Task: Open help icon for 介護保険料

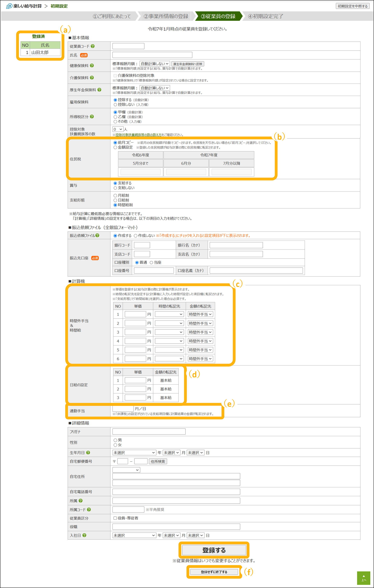Action: pyautogui.click(x=92, y=78)
